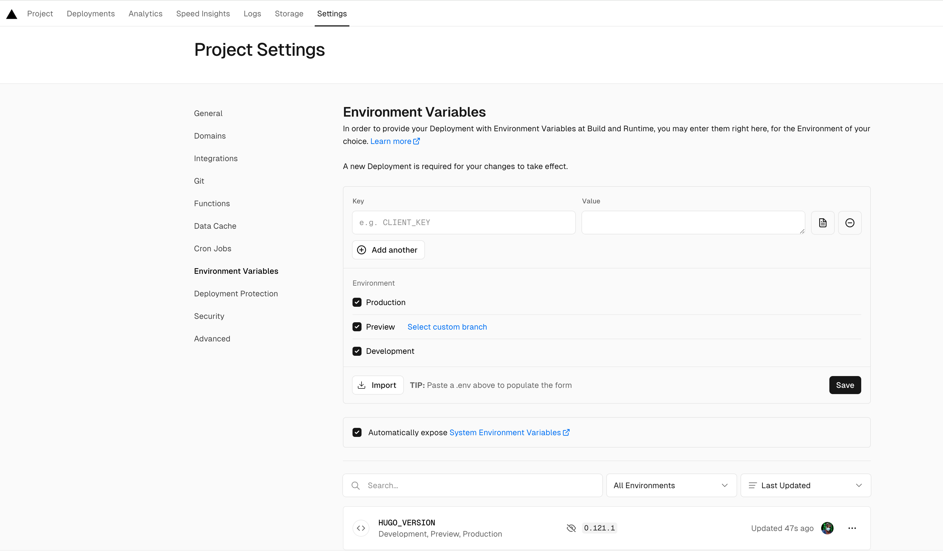This screenshot has width=943, height=560.
Task: Expand the All Environments dropdown filter
Action: 669,485
